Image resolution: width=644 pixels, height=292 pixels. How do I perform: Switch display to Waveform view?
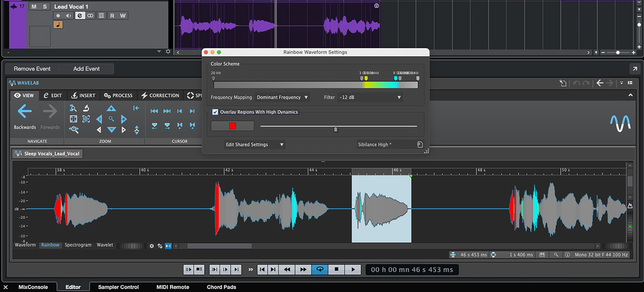(26, 245)
